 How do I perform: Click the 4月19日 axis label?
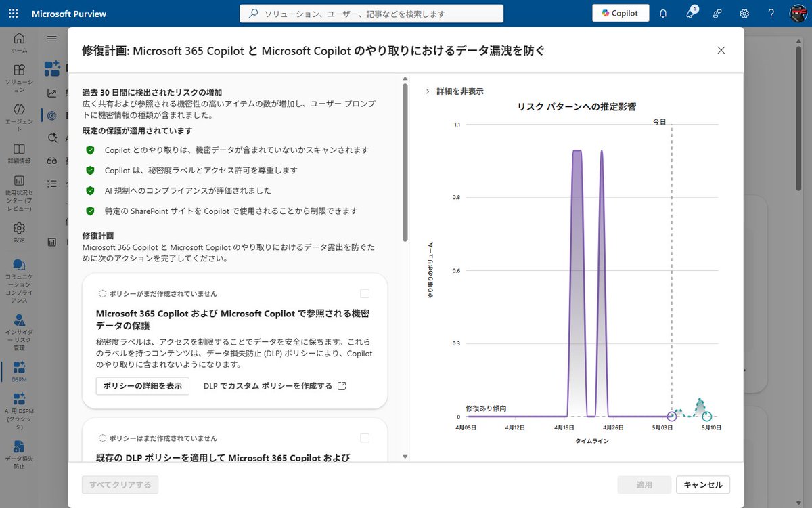click(564, 427)
